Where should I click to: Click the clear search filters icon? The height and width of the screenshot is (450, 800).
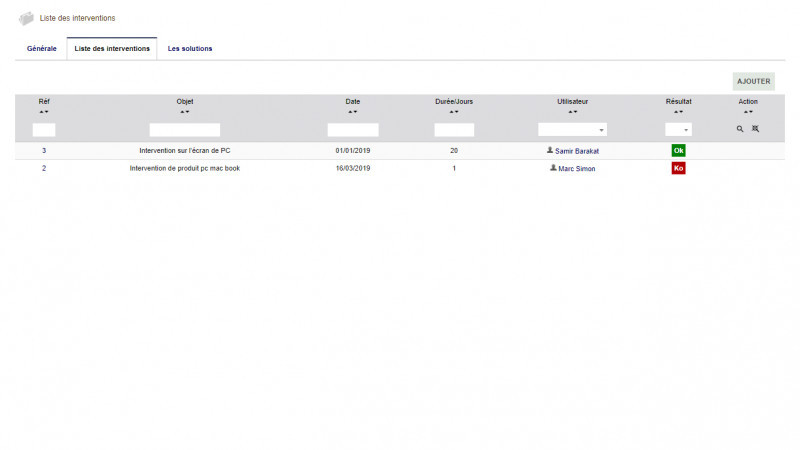tap(756, 130)
